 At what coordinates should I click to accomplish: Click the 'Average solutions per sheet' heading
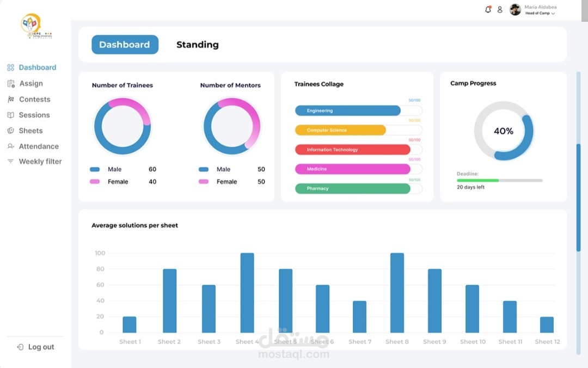[134, 225]
